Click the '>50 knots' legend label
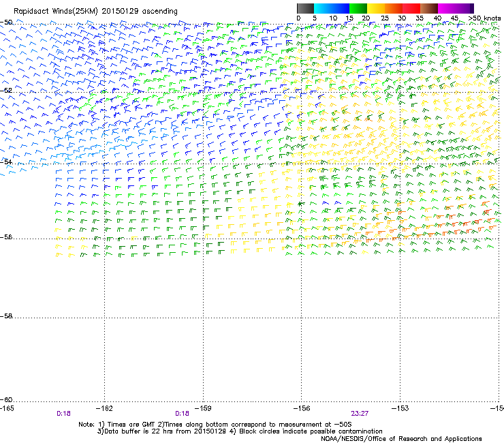This screenshot has height=443, width=504. [484, 18]
